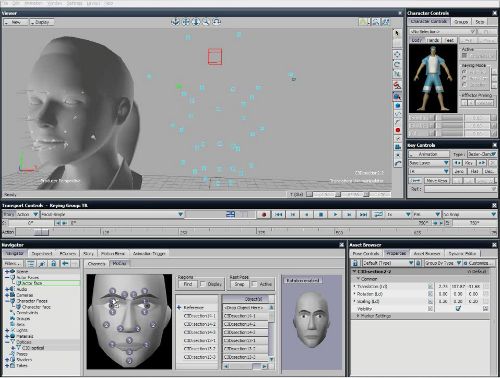The width and height of the screenshot is (500, 378).
Task: Collapse the Opticals node in Navigator tree
Action: click(x=7, y=342)
